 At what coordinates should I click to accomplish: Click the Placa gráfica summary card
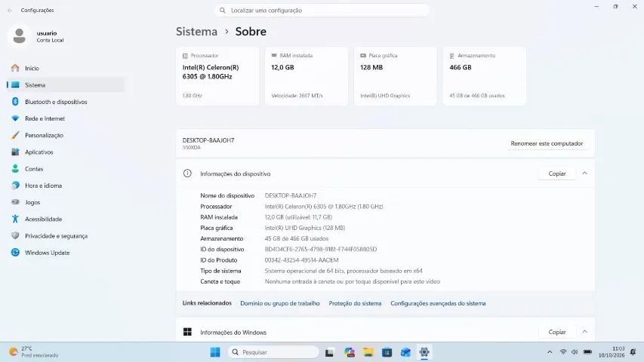(395, 76)
